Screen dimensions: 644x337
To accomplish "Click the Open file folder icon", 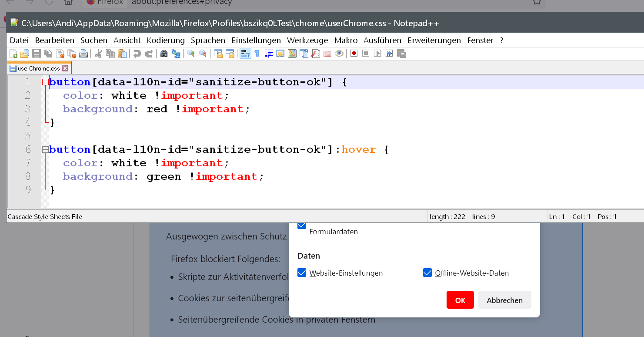I will [x=25, y=54].
